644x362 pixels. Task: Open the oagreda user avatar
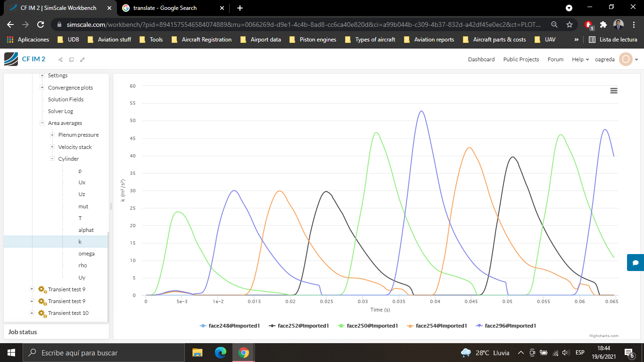[626, 59]
